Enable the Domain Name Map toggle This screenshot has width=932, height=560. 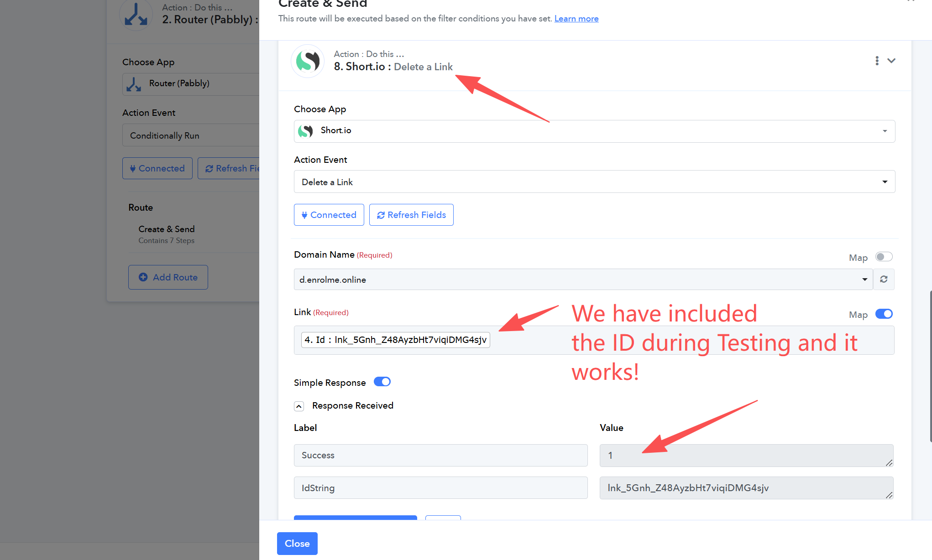[884, 257]
